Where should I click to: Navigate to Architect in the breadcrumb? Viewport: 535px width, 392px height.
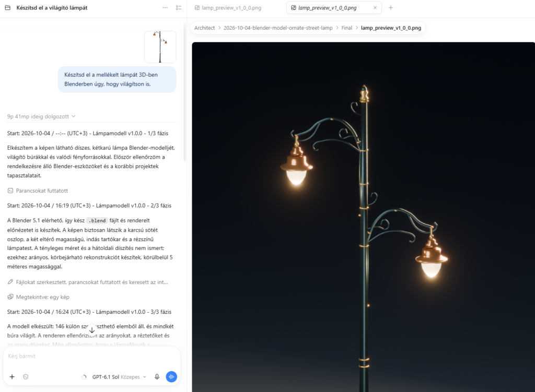click(x=204, y=28)
